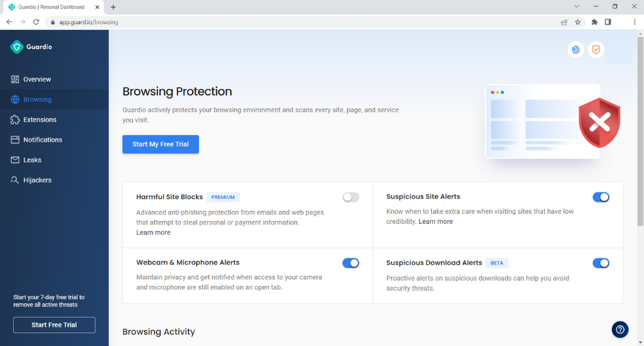Click the share page icon in the address bar
Image resolution: width=644 pixels, height=346 pixels.
[564, 22]
